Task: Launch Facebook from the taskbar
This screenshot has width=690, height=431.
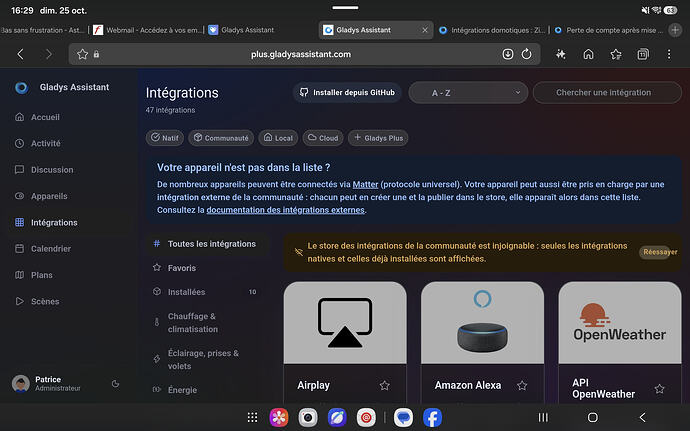Action: click(432, 417)
